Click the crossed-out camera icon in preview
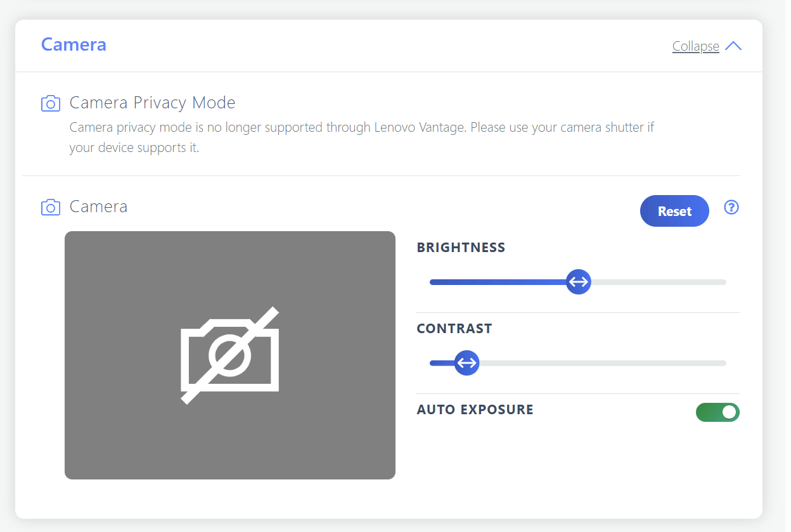Screen dimensions: 791x532 (x=229, y=355)
